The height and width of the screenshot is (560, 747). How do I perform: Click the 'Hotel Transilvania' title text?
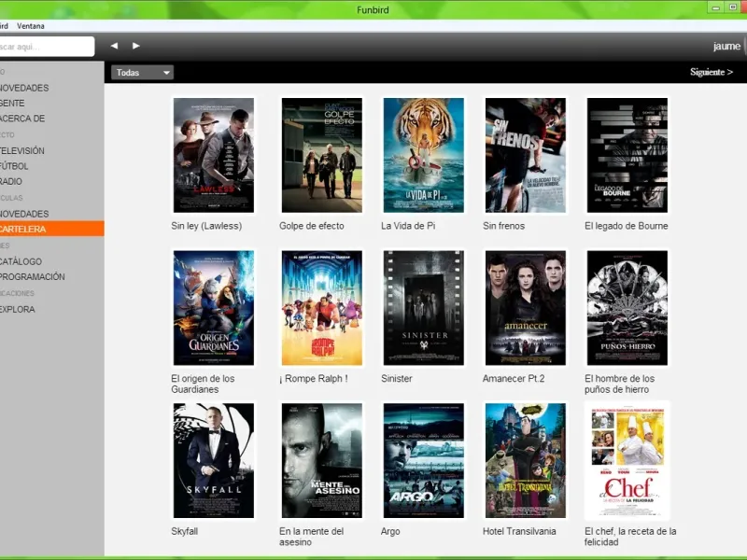[x=519, y=531]
